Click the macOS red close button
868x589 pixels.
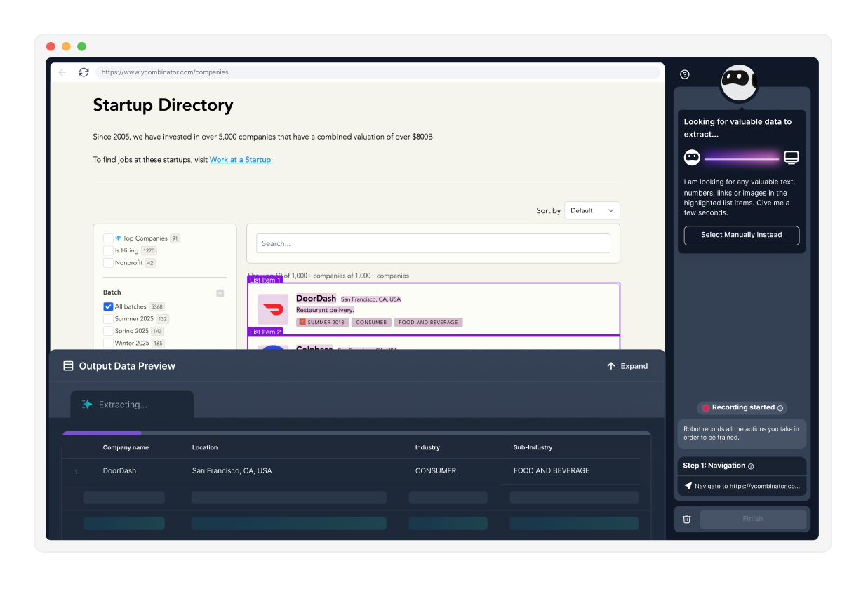point(51,46)
